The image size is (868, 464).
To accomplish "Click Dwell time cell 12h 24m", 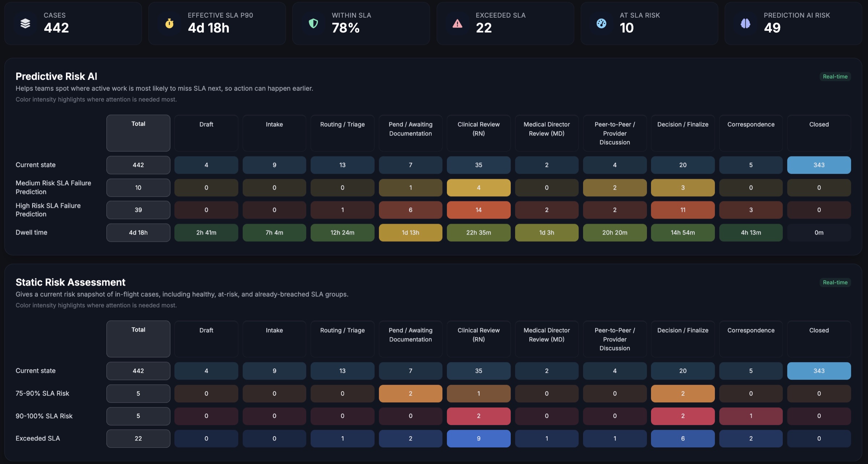I will (342, 232).
